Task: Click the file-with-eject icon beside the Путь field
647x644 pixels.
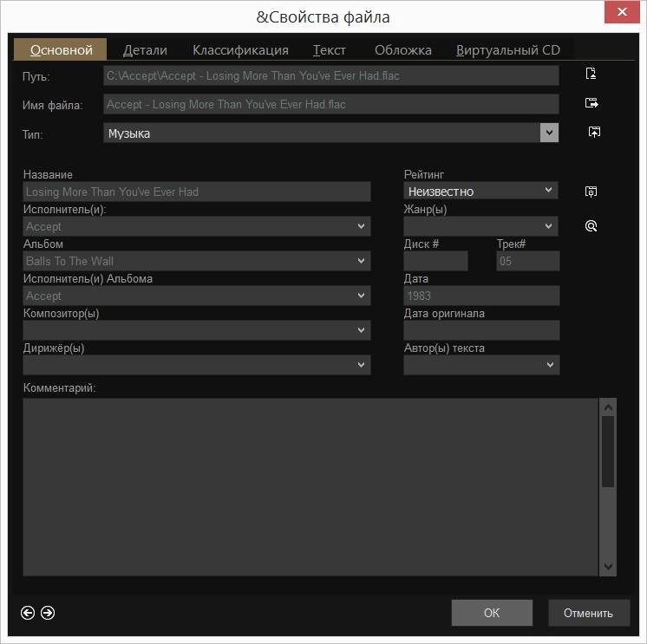Action: [591, 74]
